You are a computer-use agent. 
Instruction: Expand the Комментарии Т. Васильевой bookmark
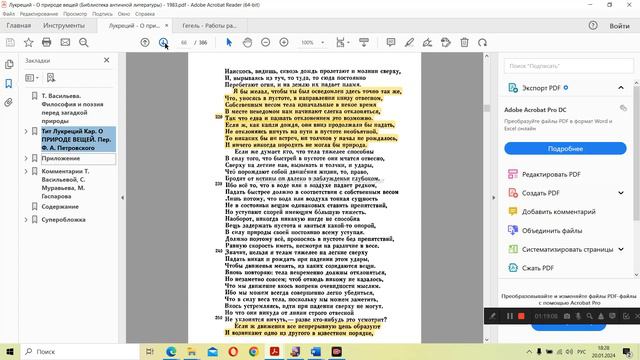click(26, 171)
